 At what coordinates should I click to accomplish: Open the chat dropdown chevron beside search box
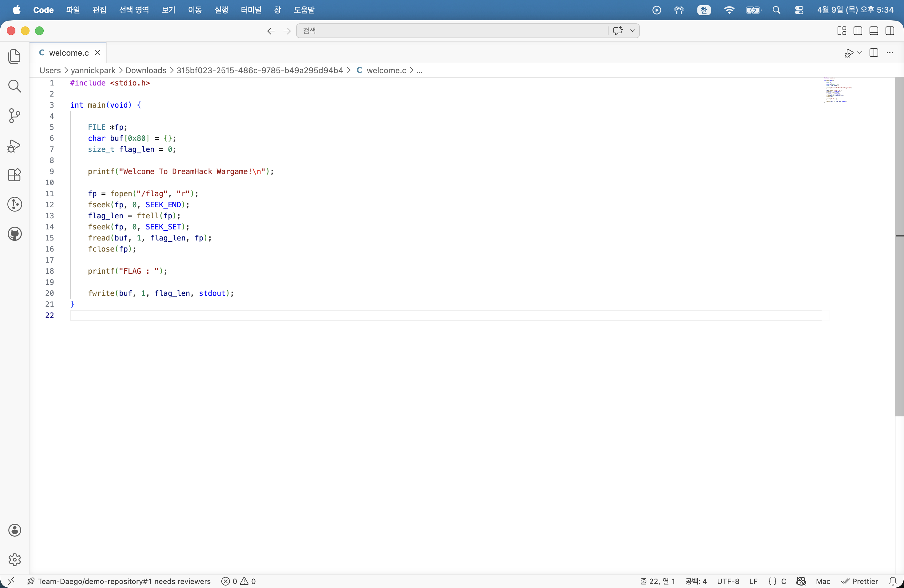point(632,31)
